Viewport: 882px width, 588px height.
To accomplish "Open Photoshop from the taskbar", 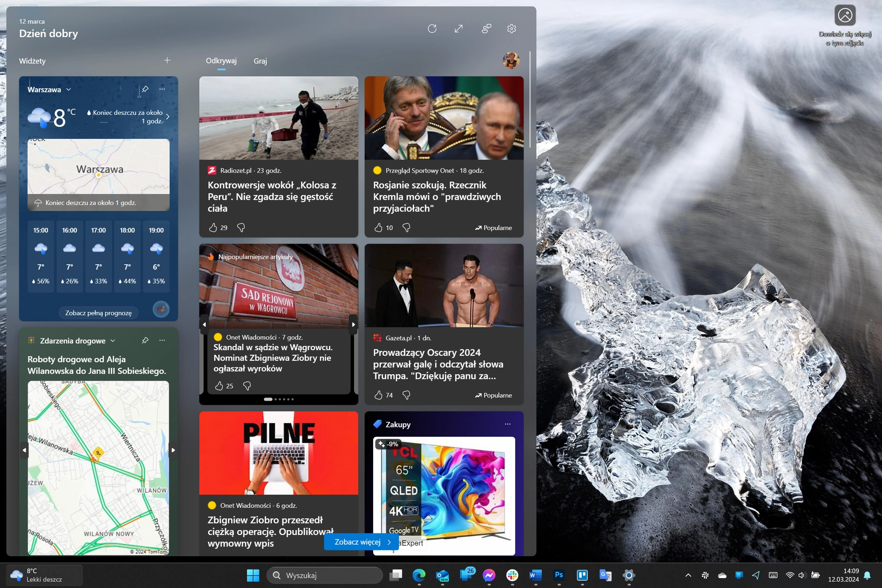I will click(559, 575).
